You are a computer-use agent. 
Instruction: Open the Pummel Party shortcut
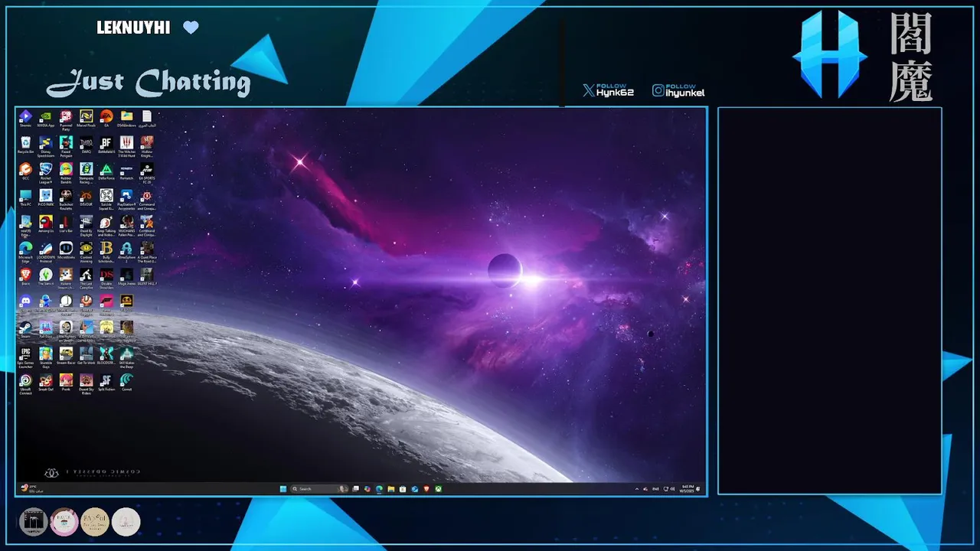66,121
